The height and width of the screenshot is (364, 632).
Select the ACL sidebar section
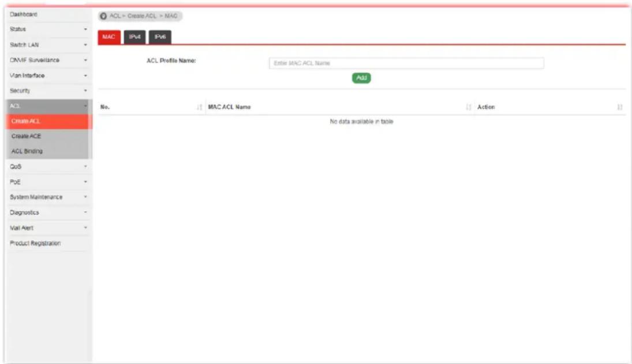pos(48,106)
